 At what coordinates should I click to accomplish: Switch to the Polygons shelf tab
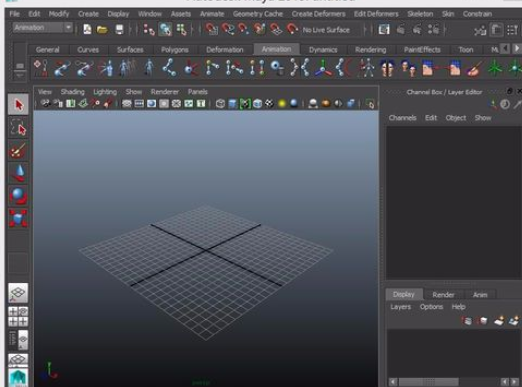pyautogui.click(x=175, y=50)
